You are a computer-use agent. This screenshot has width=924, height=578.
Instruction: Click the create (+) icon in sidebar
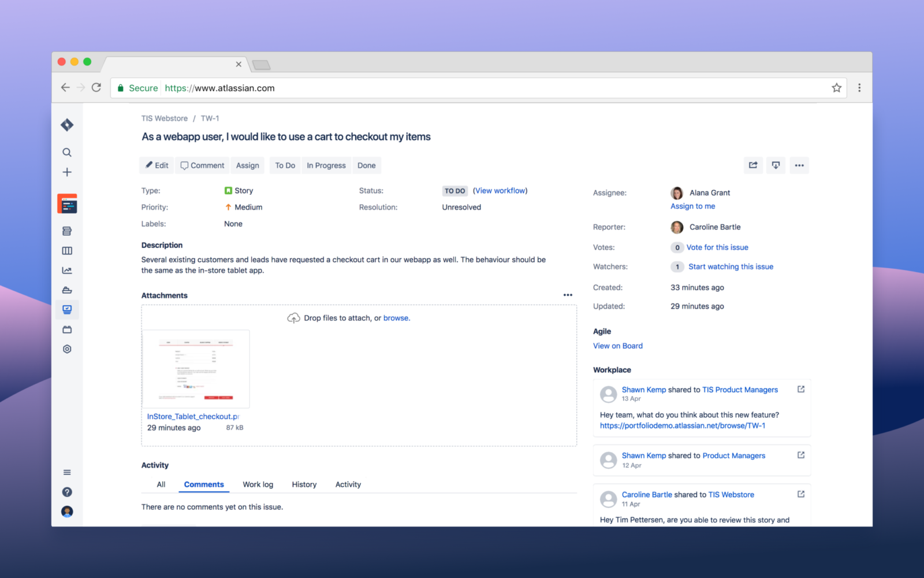67,172
